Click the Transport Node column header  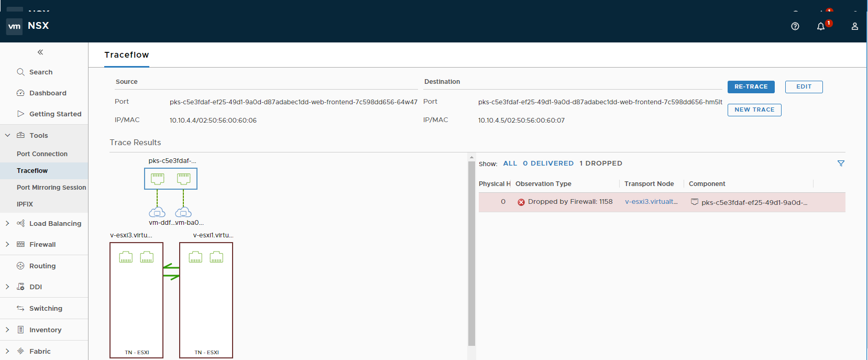[649, 184]
